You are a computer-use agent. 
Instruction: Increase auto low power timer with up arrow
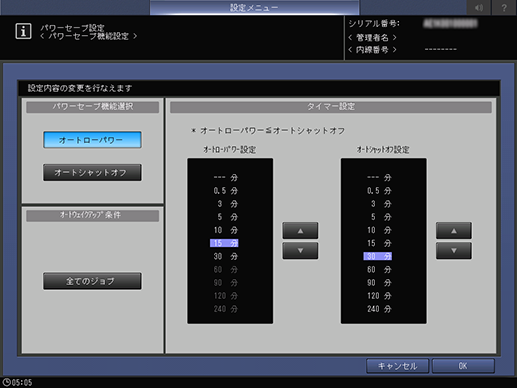coord(300,231)
